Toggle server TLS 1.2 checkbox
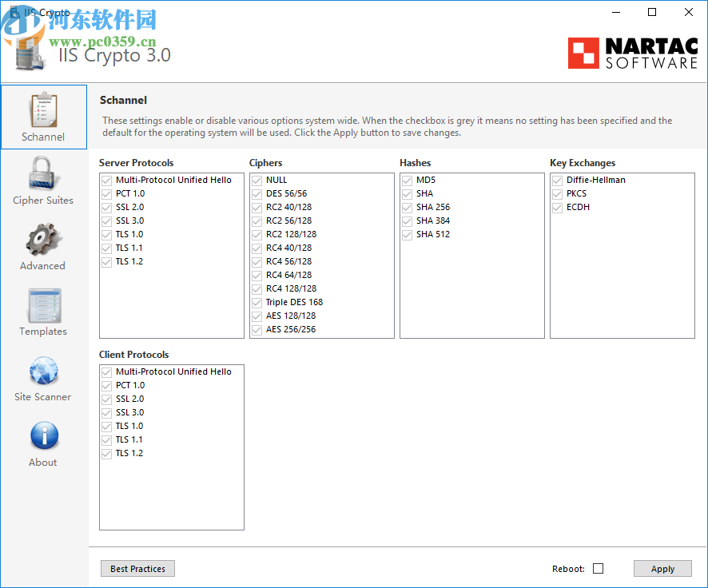708x588 pixels. point(106,262)
